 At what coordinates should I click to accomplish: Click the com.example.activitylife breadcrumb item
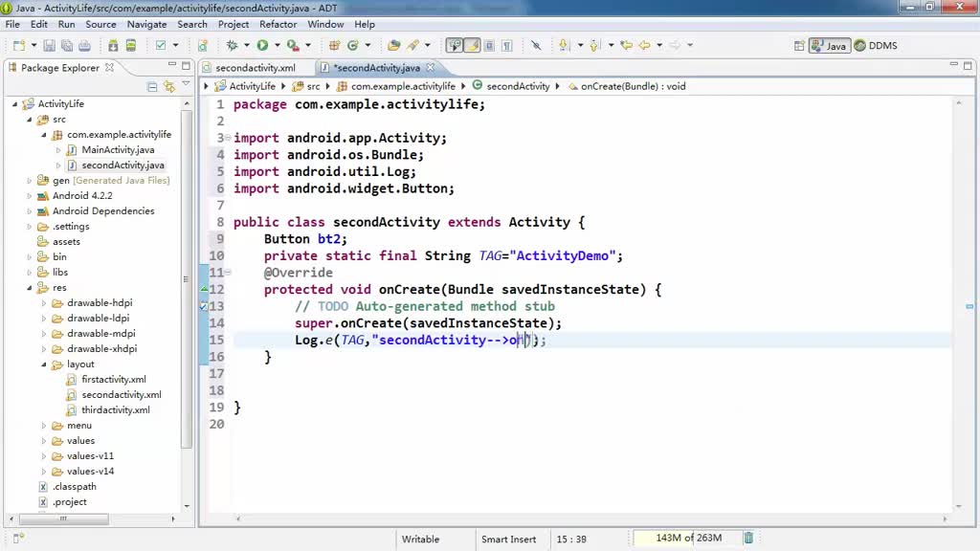coord(395,86)
